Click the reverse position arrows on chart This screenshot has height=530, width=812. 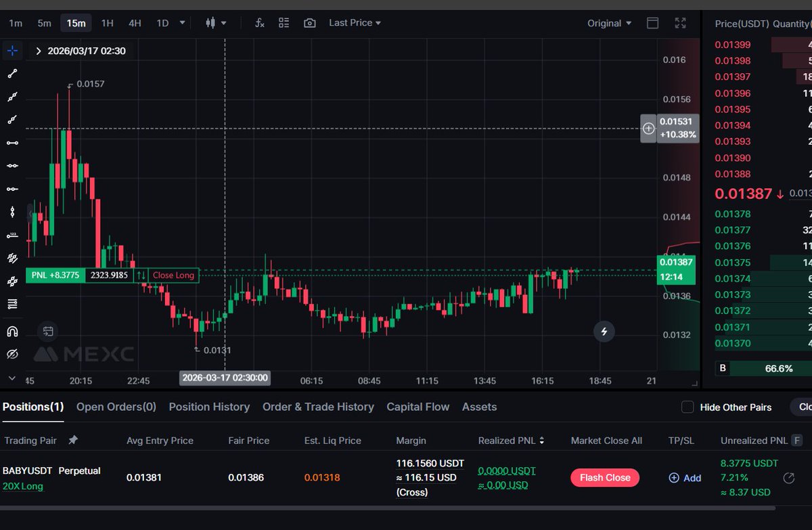[x=141, y=275]
